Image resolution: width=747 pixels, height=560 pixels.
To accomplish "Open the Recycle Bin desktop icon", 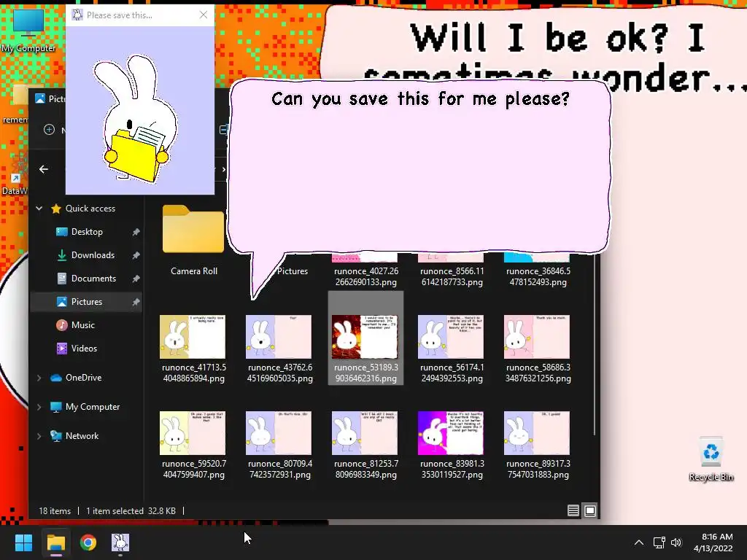I will tap(711, 459).
